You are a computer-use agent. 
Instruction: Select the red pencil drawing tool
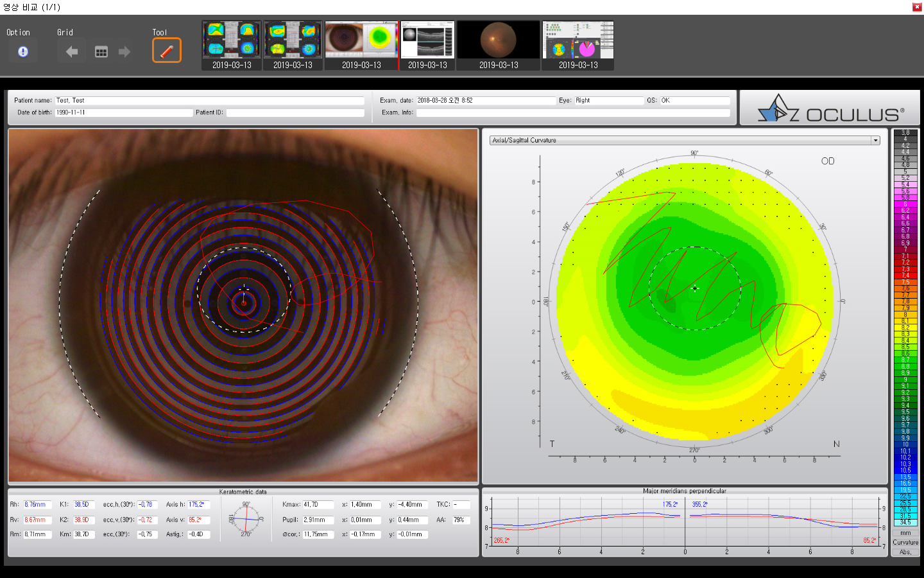coord(167,51)
